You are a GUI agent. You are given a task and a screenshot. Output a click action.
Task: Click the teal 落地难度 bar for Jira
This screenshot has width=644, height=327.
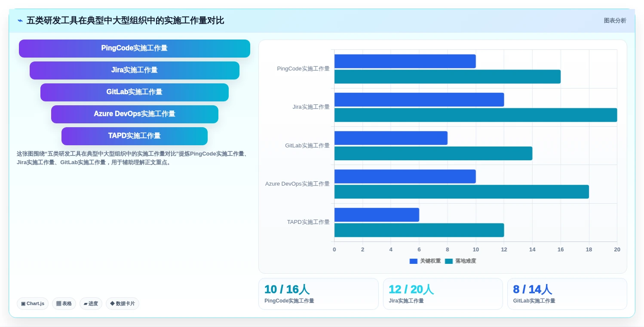[476, 115]
